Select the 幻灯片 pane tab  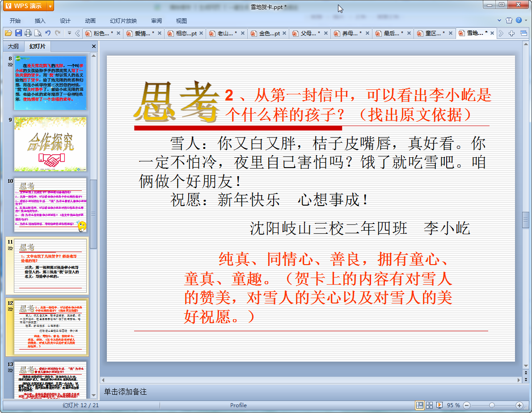click(x=37, y=46)
